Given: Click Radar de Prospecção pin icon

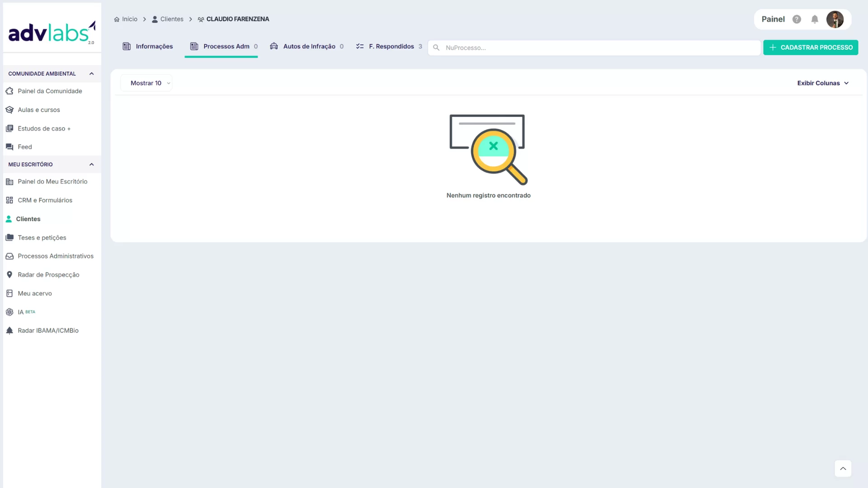Looking at the screenshot, I should 9,275.
